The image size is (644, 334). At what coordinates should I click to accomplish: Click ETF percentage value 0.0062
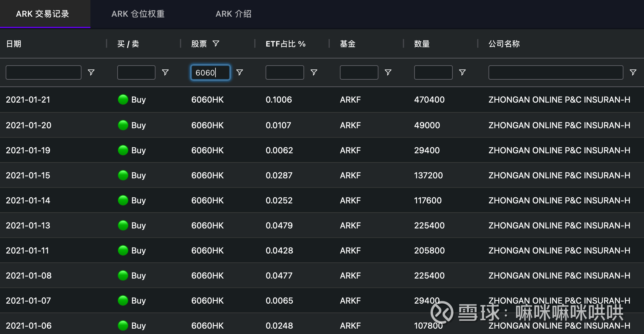[x=279, y=150]
